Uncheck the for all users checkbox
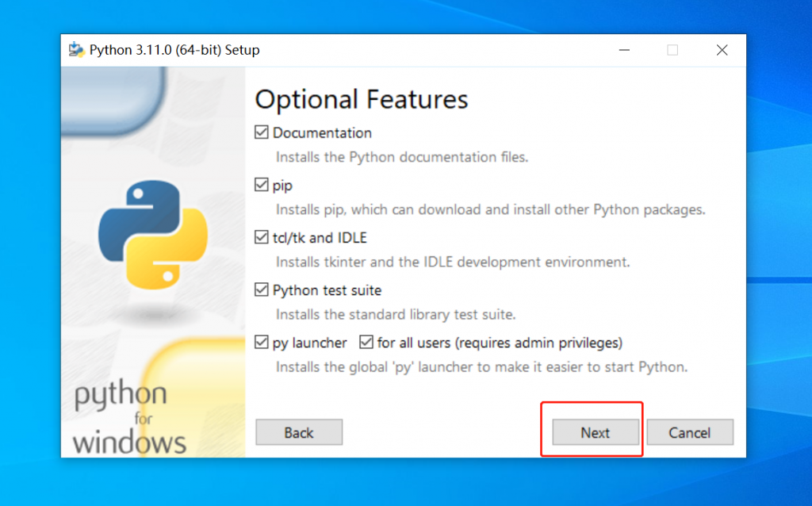 [x=366, y=343]
